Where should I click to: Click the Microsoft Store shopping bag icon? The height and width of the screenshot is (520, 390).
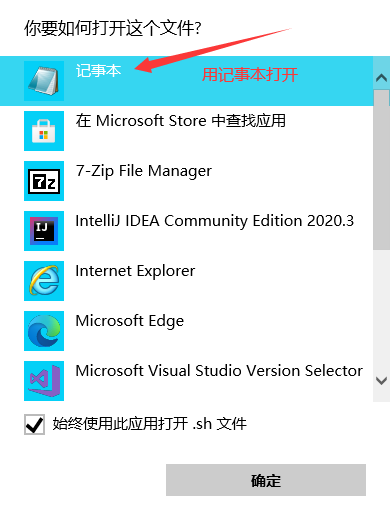click(44, 131)
